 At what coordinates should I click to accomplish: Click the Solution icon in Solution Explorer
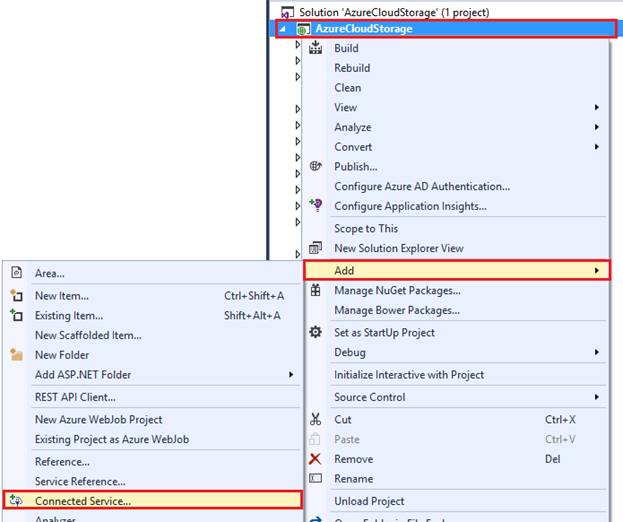287,12
